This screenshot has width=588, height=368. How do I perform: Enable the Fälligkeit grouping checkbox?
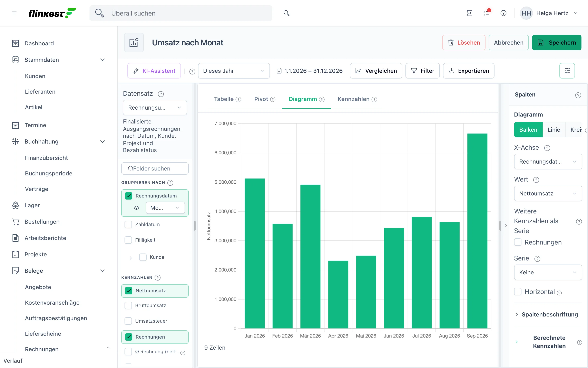coord(128,240)
